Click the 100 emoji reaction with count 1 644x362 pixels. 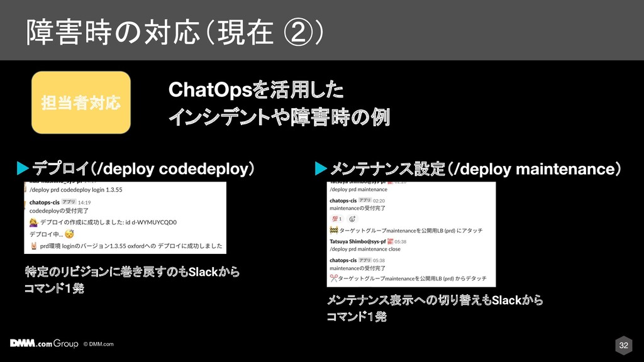337,219
